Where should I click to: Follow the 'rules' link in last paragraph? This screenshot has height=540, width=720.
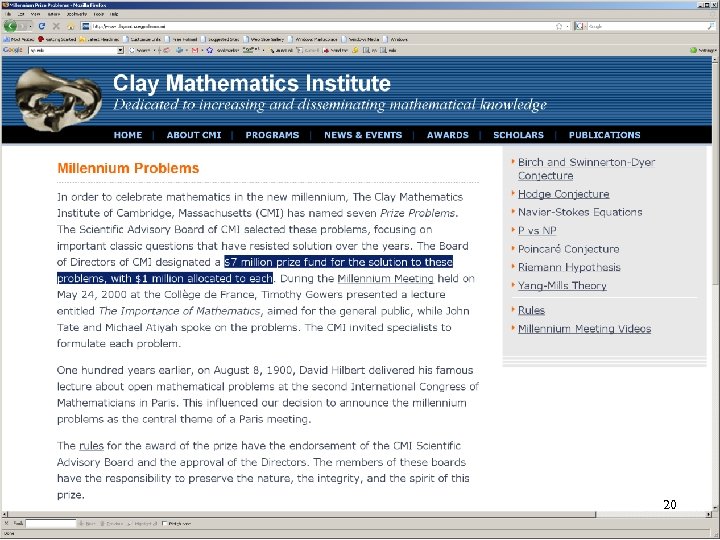[x=91, y=445]
